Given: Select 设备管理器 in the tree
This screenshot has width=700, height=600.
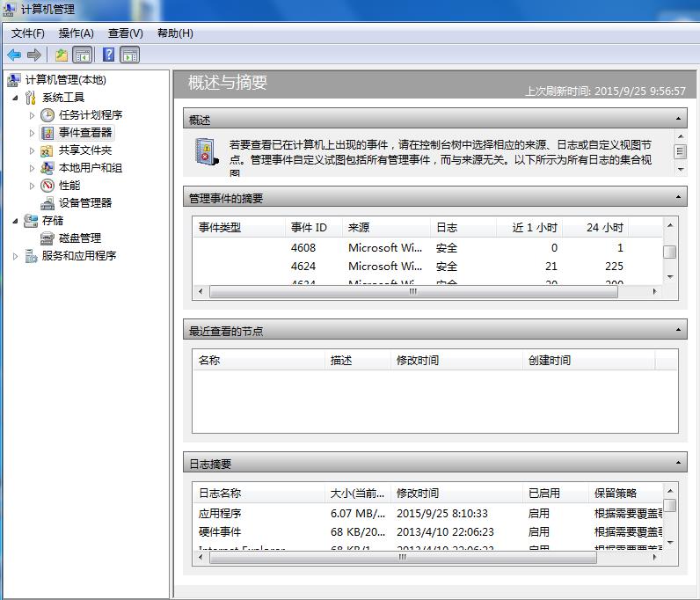Looking at the screenshot, I should 85,203.
